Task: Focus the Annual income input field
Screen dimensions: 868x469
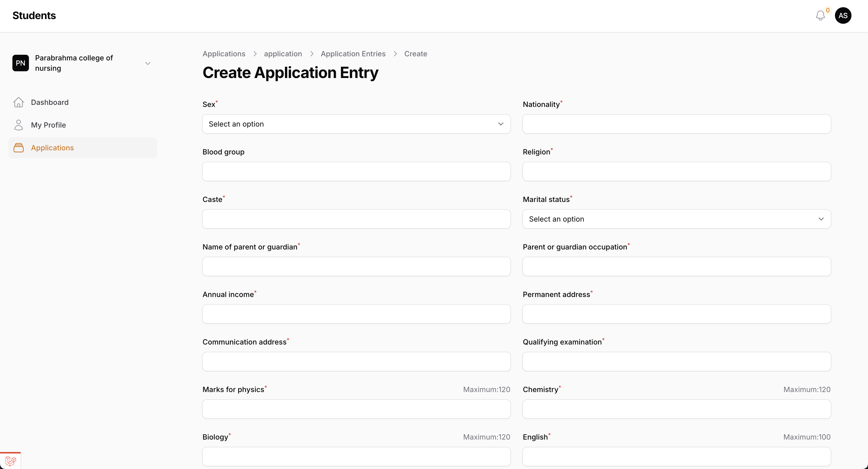Action: 356,314
